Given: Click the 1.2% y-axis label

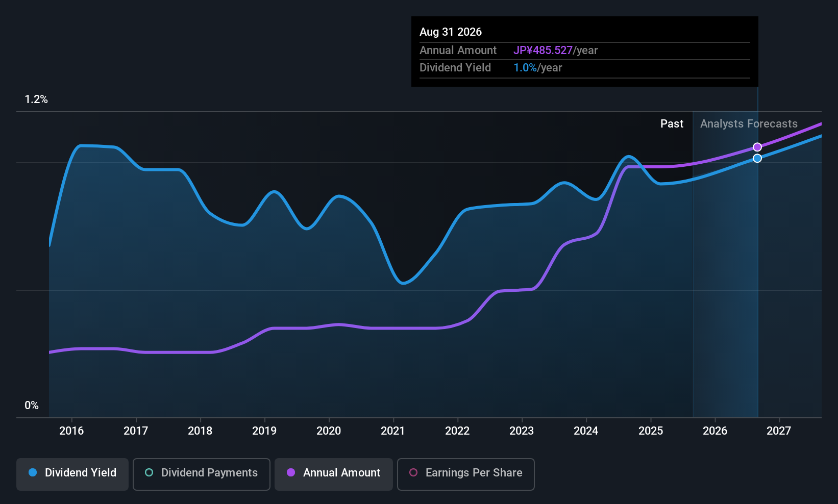Looking at the screenshot, I should point(36,99).
